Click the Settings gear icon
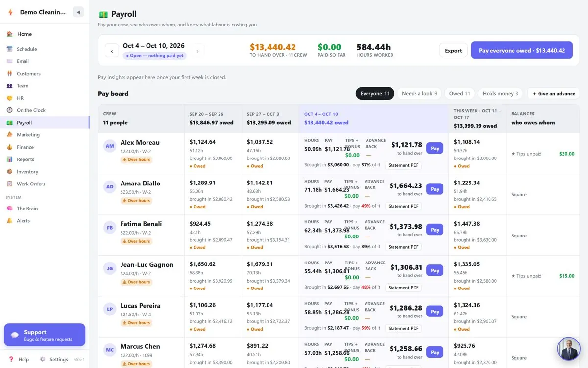The height and width of the screenshot is (368, 588). pos(43,359)
